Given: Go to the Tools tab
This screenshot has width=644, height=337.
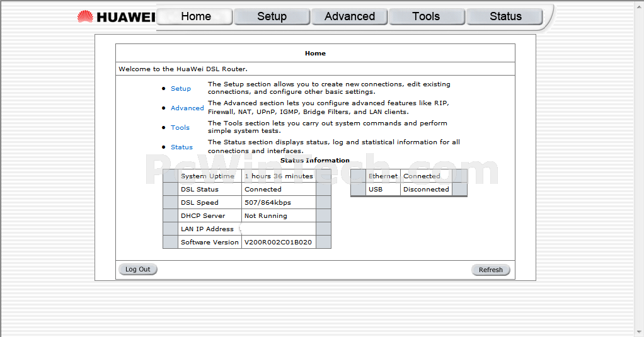Looking at the screenshot, I should pos(427,16).
